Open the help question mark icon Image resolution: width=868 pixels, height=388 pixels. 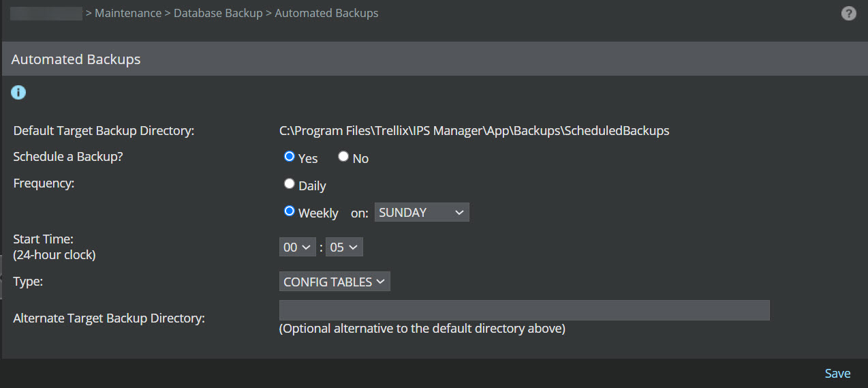click(848, 13)
